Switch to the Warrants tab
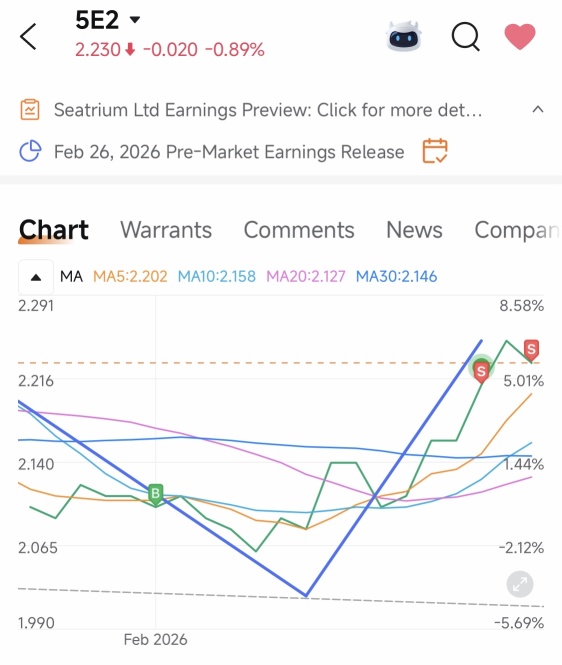562x665 pixels. click(166, 230)
